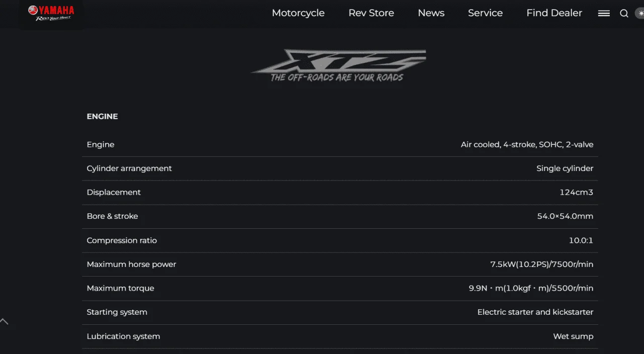Select the '54.0×54.0mm' value
Viewport: 644px width, 354px height.
coord(566,216)
